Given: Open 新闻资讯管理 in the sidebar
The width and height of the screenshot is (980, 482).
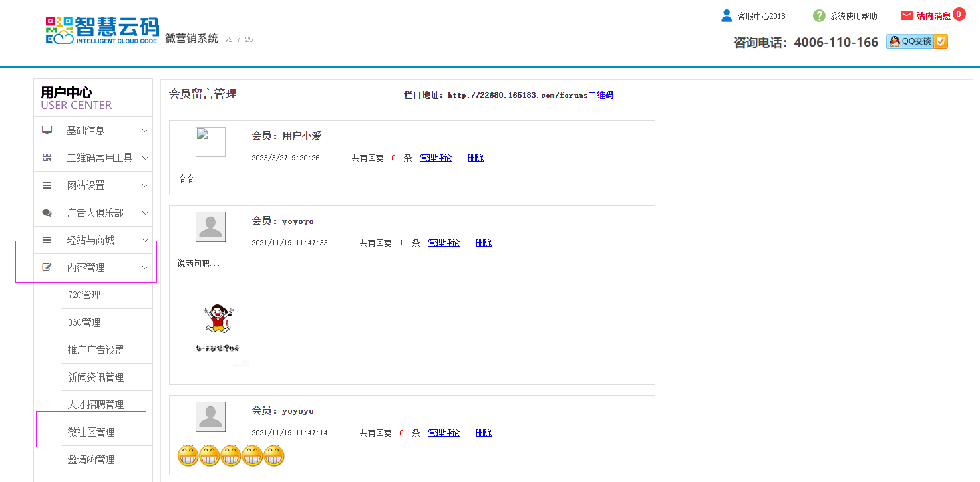Looking at the screenshot, I should pyautogui.click(x=96, y=377).
